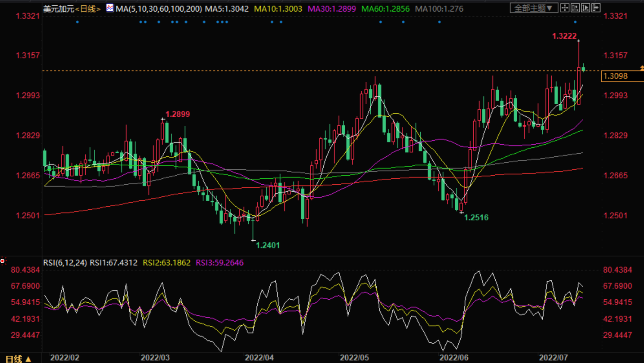The image size is (644, 363).
Task: Click the MA60 green legend label
Action: [x=385, y=9]
